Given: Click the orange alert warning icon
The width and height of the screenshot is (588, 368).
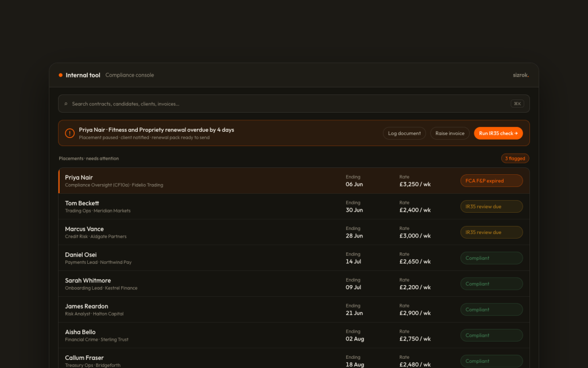Looking at the screenshot, I should pos(69,133).
